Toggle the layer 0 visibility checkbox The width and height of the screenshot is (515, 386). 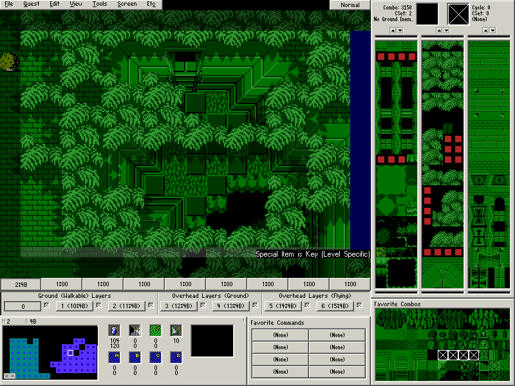(46, 305)
